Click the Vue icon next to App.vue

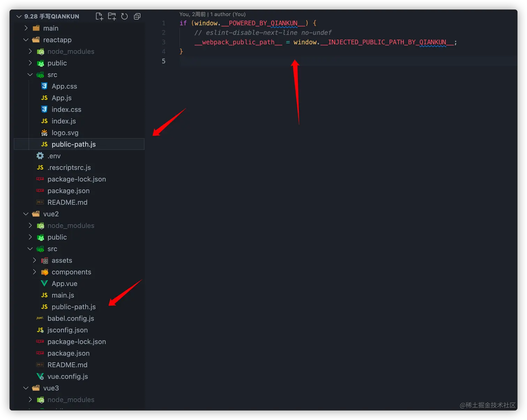44,284
